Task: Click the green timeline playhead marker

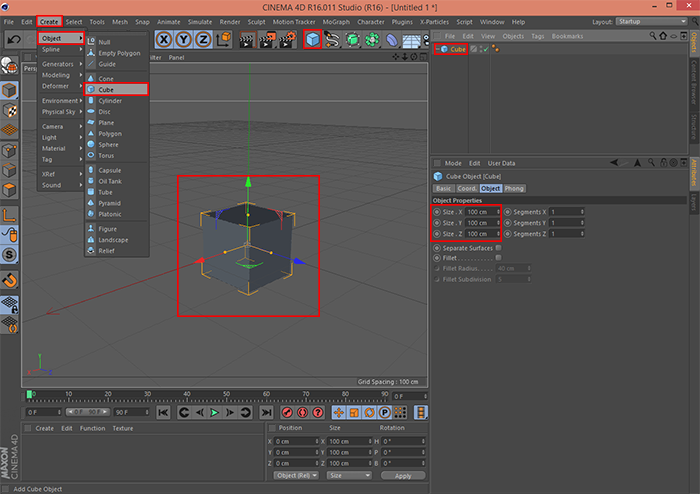Action: point(29,394)
